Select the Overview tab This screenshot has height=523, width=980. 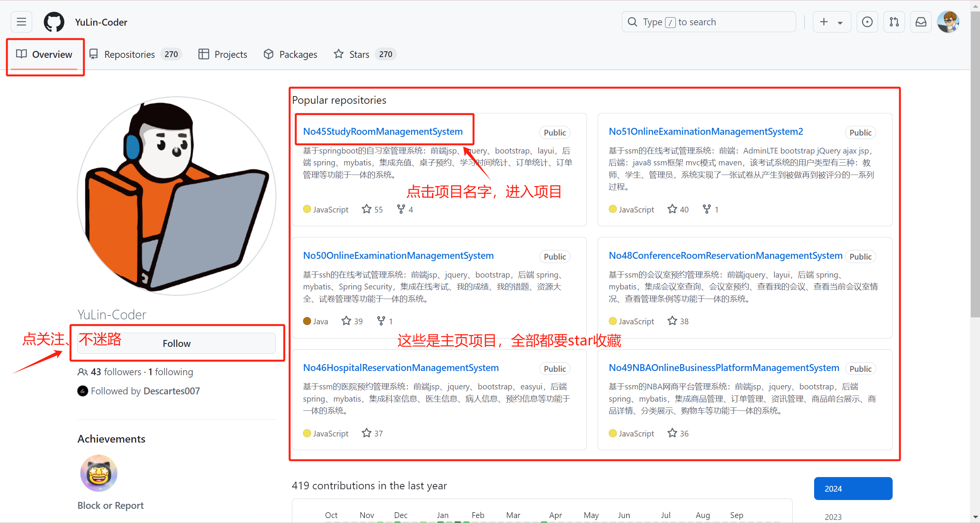[x=44, y=54]
